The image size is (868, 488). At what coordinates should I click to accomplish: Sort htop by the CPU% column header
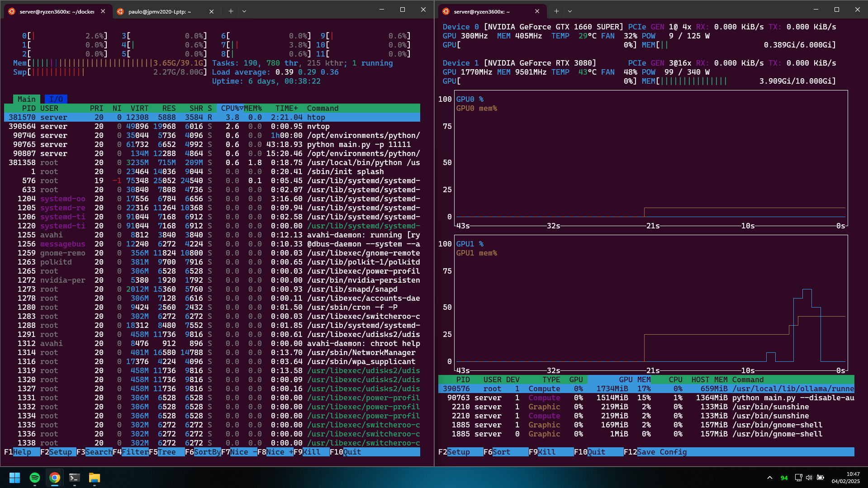pyautogui.click(x=230, y=108)
